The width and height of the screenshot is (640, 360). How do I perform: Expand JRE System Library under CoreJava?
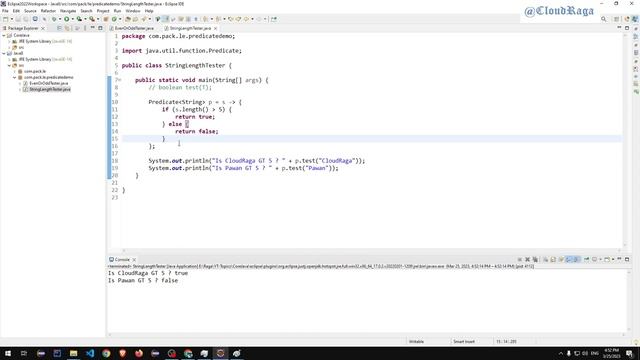9,41
